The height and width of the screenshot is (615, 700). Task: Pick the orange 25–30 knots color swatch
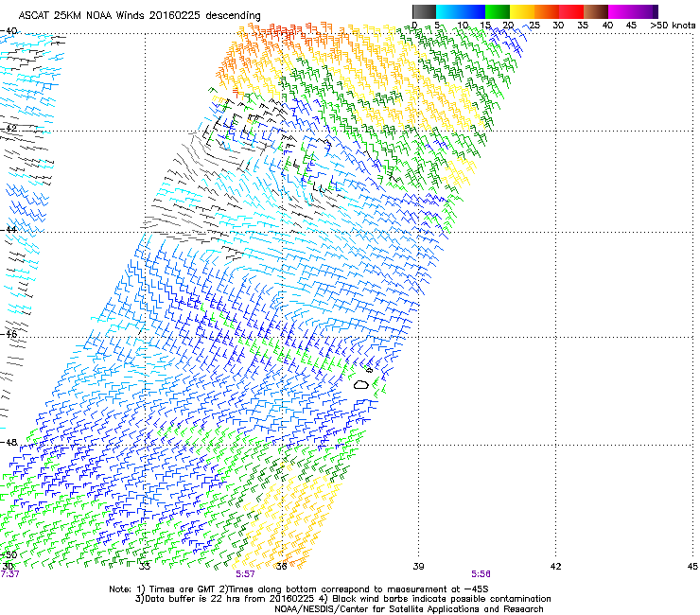[x=547, y=11]
